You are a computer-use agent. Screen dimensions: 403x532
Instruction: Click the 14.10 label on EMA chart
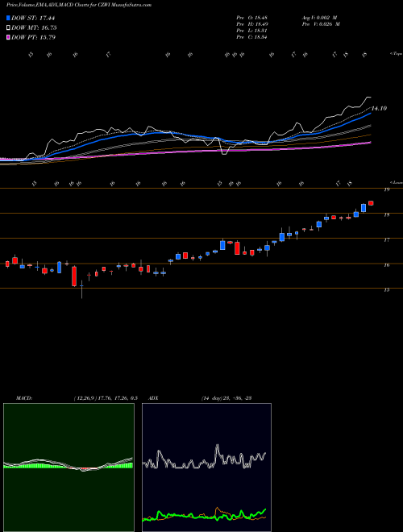[379, 108]
